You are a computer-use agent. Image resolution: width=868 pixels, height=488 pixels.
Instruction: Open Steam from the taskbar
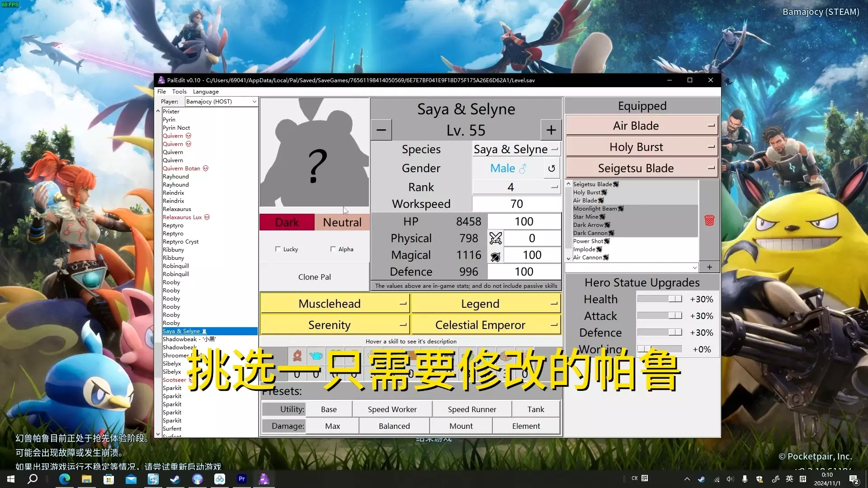point(175,479)
